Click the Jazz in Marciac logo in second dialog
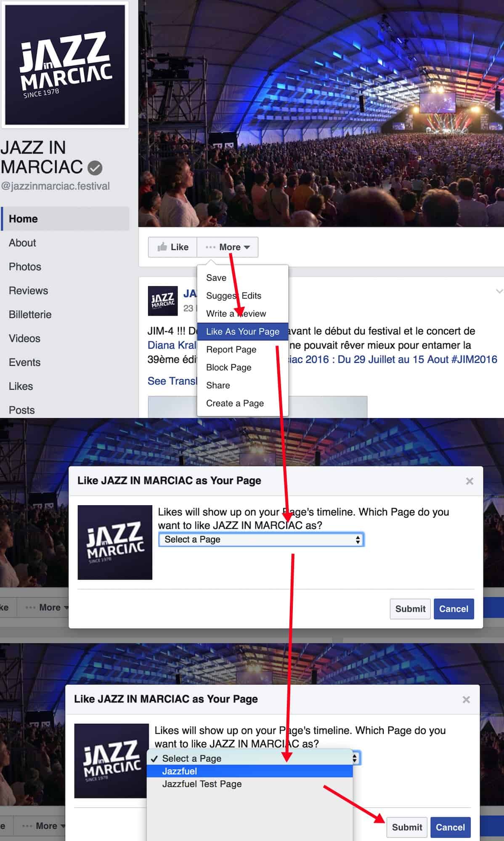 pos(111,761)
